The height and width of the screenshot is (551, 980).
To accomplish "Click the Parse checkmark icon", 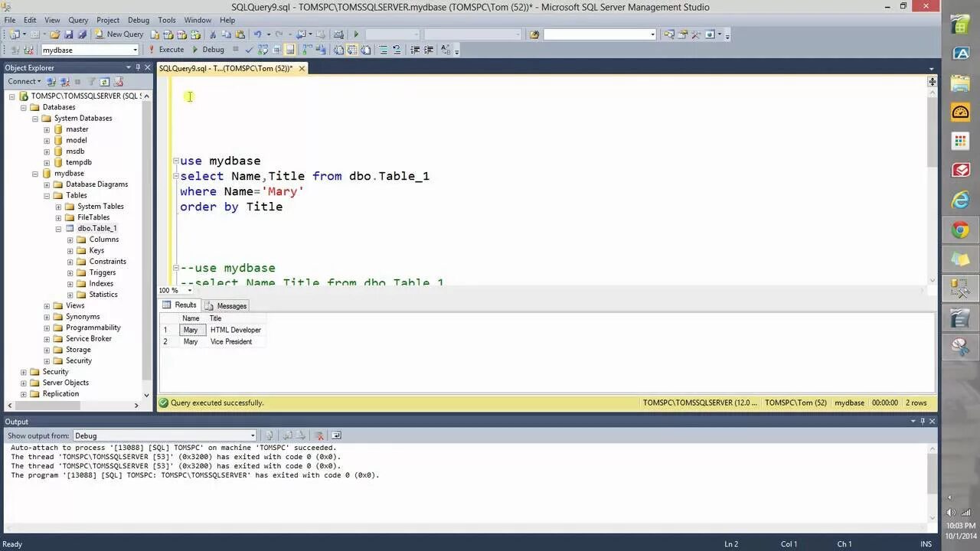I will 249,50.
